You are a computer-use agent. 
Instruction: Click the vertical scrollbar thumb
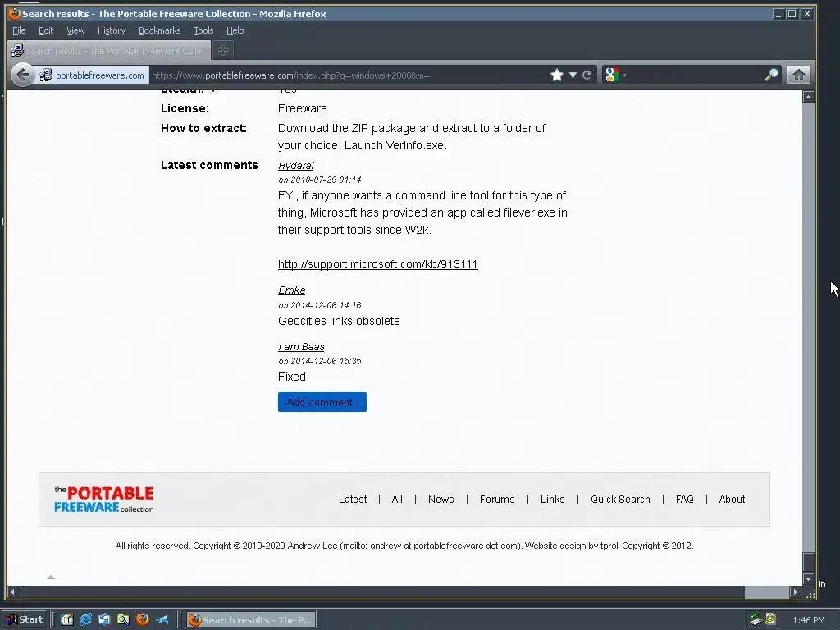809,563
